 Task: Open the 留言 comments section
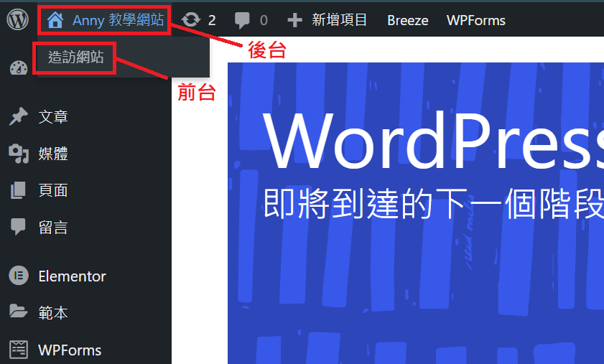[x=53, y=228]
